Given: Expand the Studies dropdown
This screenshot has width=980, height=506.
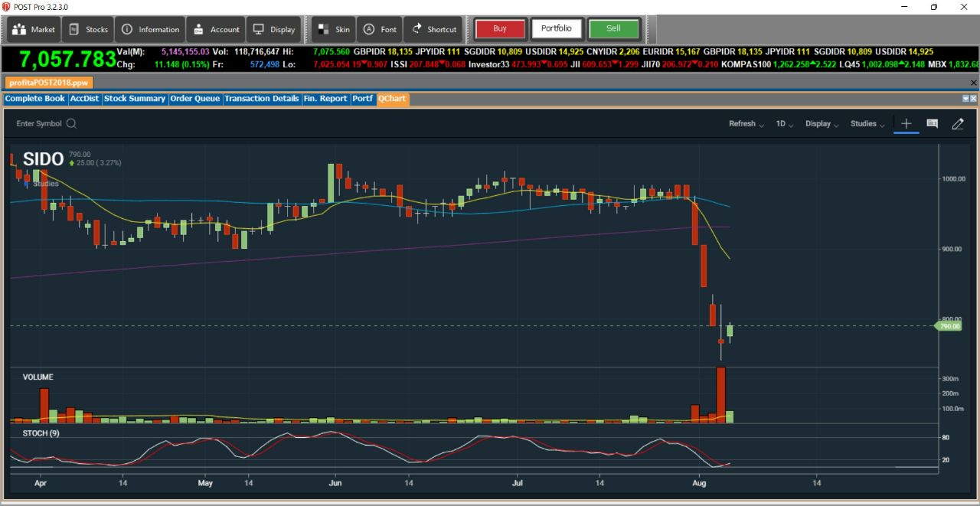Looking at the screenshot, I should 867,124.
